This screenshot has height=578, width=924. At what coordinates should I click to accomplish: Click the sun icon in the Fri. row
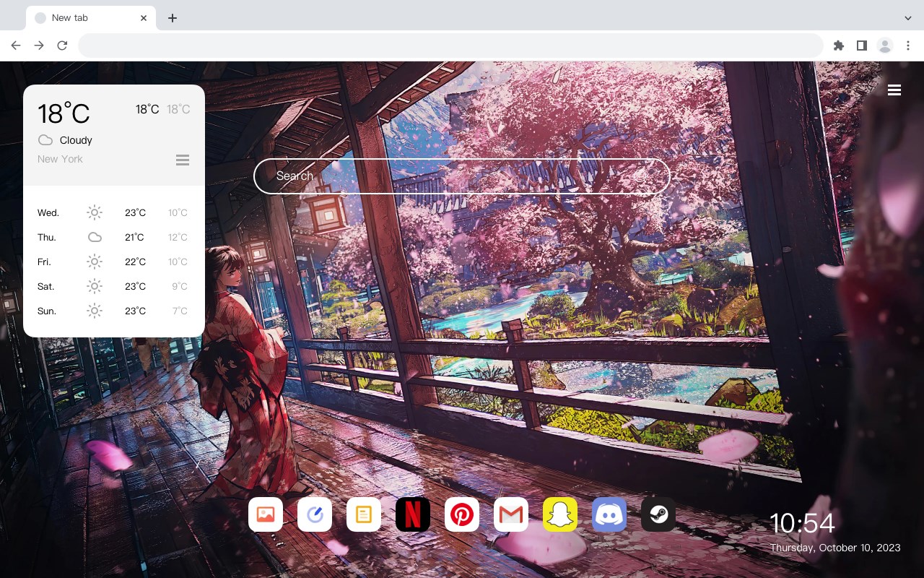[x=95, y=262]
